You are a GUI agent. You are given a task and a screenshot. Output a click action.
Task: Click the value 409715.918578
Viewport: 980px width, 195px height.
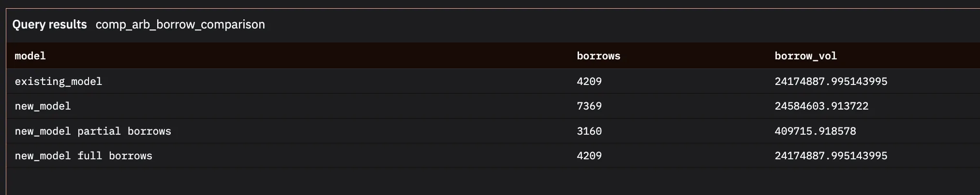(x=815, y=131)
